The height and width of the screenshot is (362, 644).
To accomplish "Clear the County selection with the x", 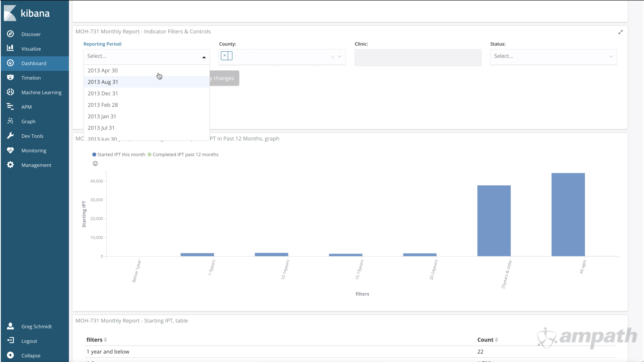I will [x=332, y=57].
